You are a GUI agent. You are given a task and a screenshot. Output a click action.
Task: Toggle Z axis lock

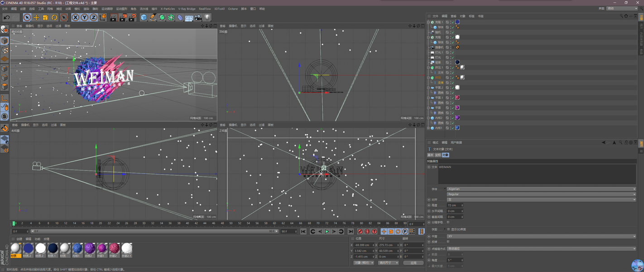[94, 17]
